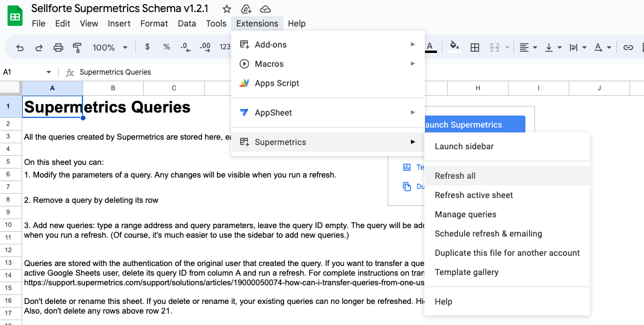This screenshot has width=644, height=325.
Task: Click the Insert link icon
Action: (628, 48)
